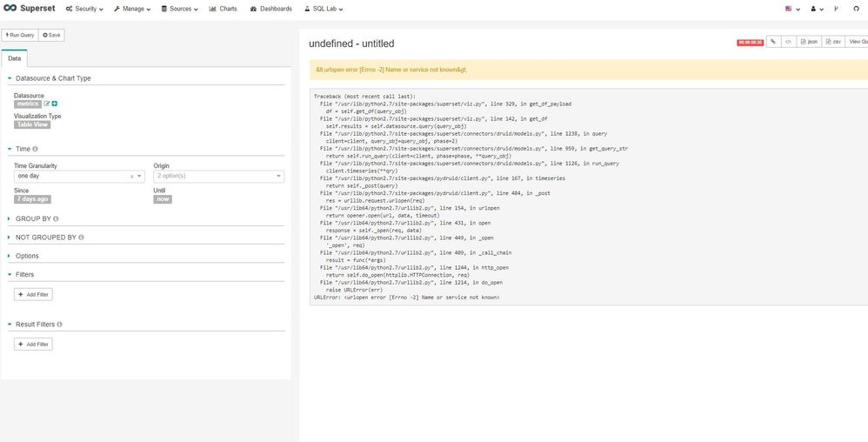Click the edit datasource pencil icon
This screenshot has height=442, width=868.
(47, 104)
